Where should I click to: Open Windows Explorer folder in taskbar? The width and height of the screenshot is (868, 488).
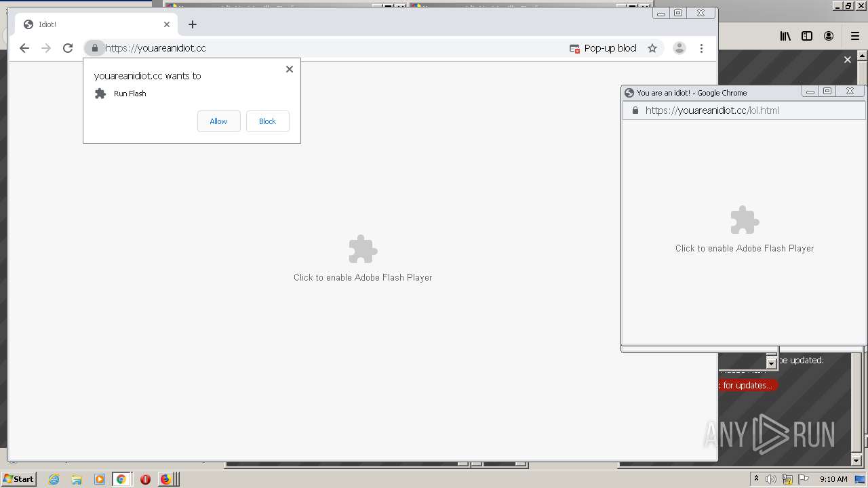pyautogui.click(x=77, y=479)
